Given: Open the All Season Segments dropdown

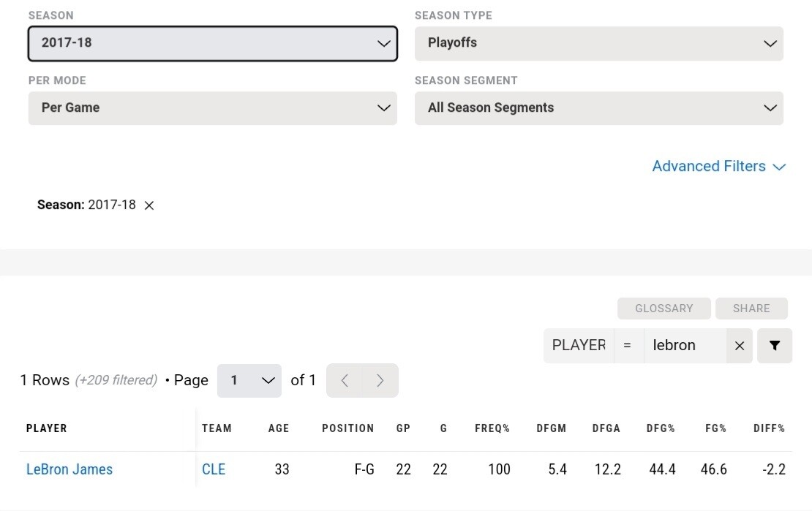Looking at the screenshot, I should 598,108.
